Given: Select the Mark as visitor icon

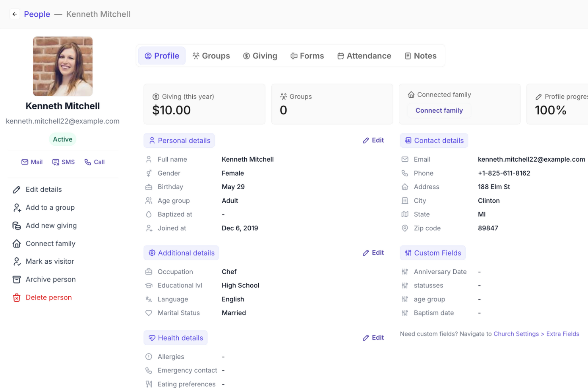Looking at the screenshot, I should [x=16, y=261].
